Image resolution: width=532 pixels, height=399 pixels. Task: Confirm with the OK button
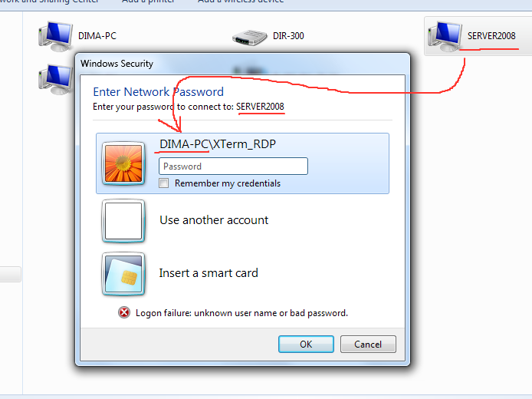[x=306, y=344]
